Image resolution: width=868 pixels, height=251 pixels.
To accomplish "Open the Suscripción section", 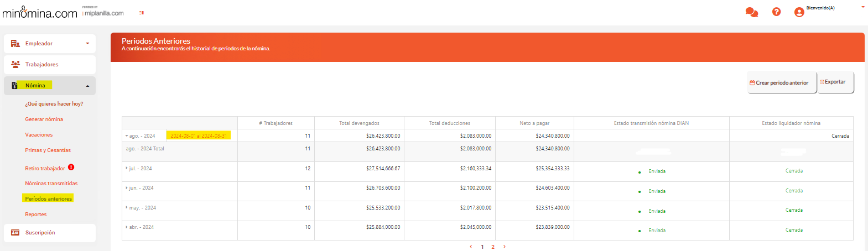I will (x=50, y=233).
